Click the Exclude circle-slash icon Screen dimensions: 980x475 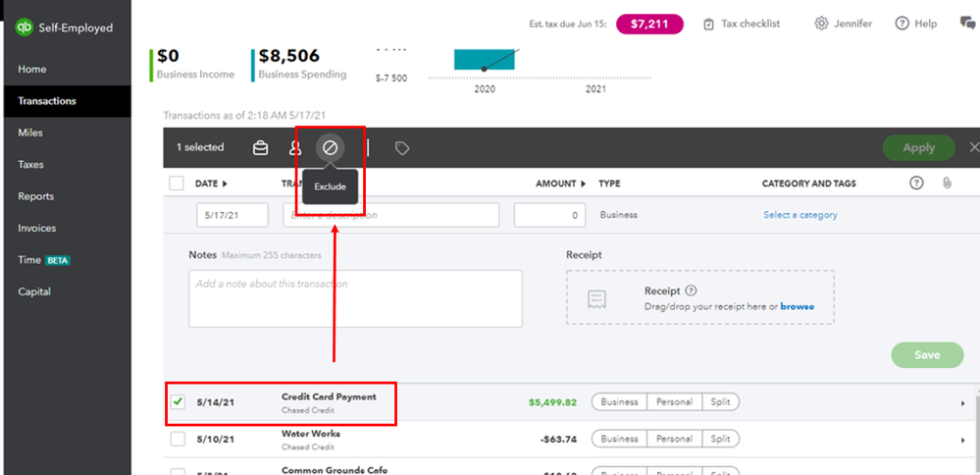330,148
